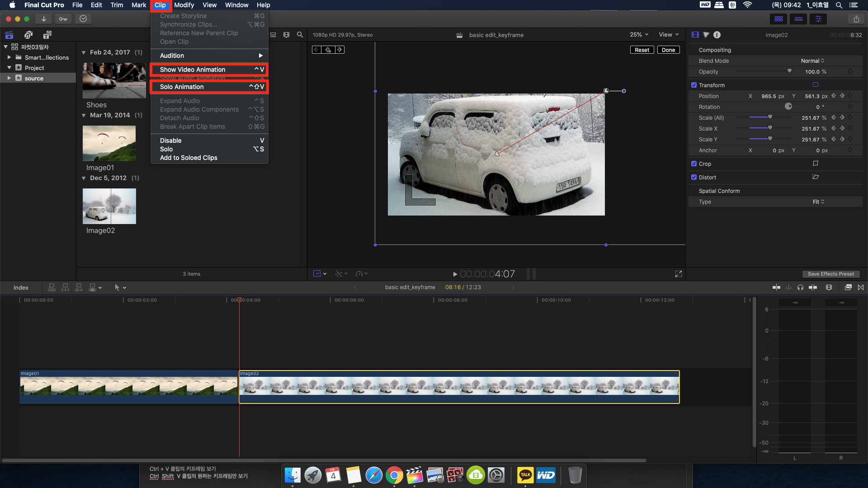Image resolution: width=868 pixels, height=488 pixels.
Task: Show the video inspector filmstrip icon
Action: 695,35
